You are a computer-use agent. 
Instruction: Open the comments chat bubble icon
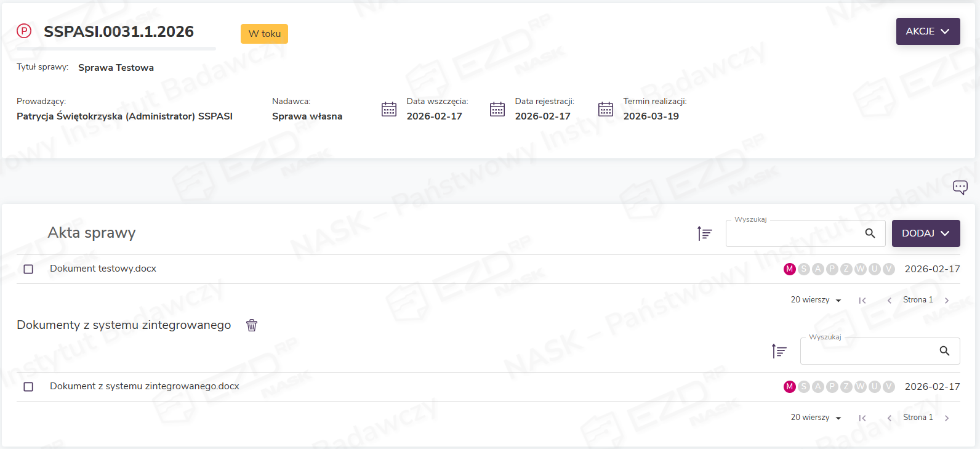pos(960,187)
